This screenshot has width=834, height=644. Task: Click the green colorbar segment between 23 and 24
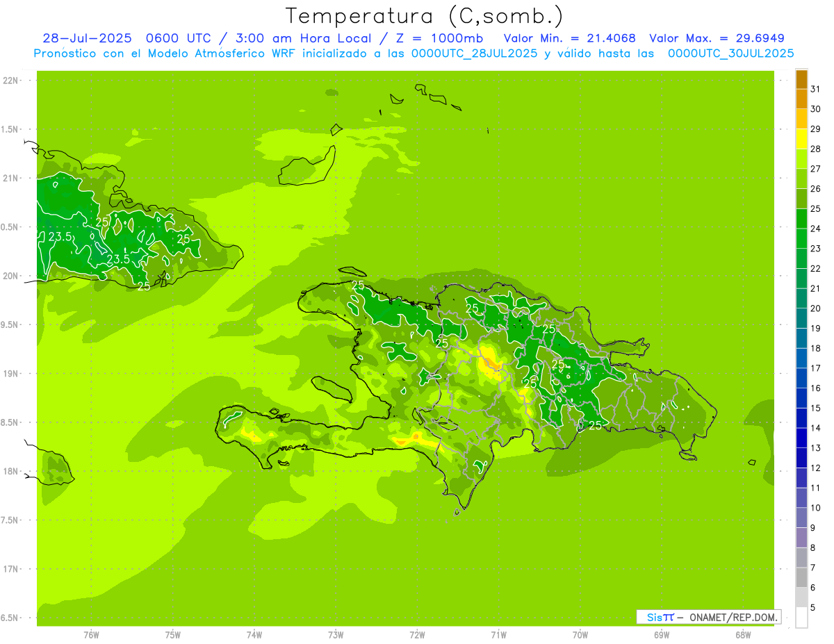pos(801,238)
